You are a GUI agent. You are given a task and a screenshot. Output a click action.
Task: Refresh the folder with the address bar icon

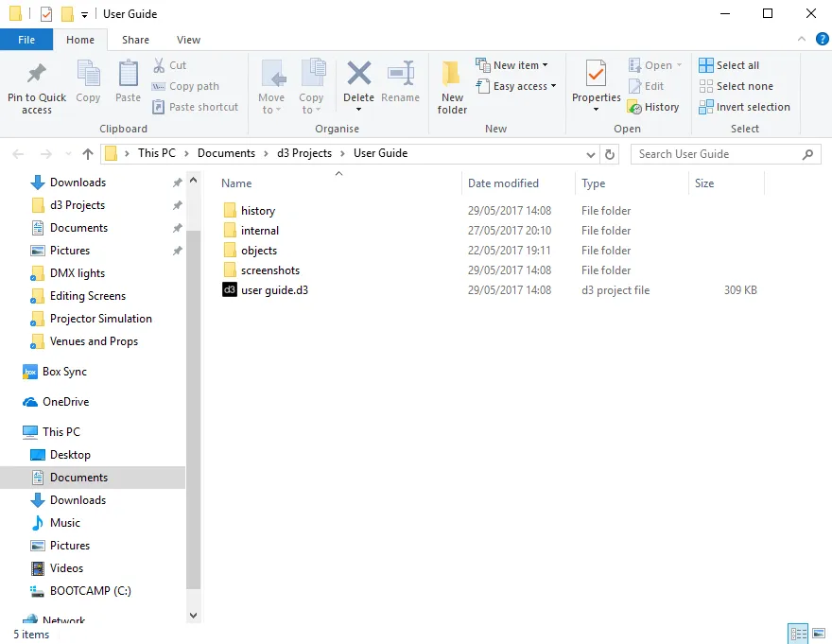coord(610,153)
